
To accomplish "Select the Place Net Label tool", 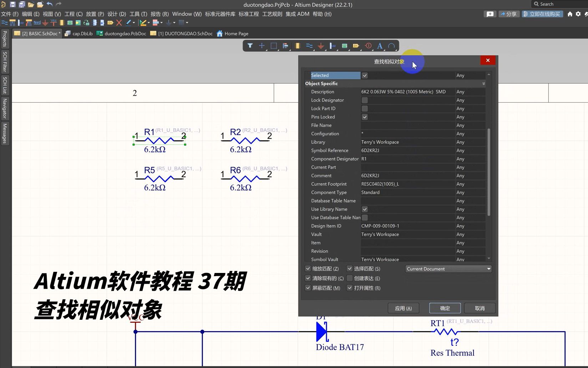I will 37,22.
